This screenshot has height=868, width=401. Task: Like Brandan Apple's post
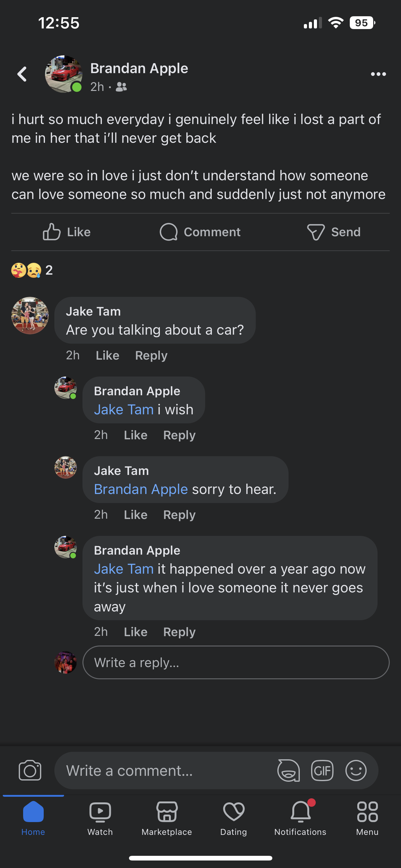(x=67, y=232)
